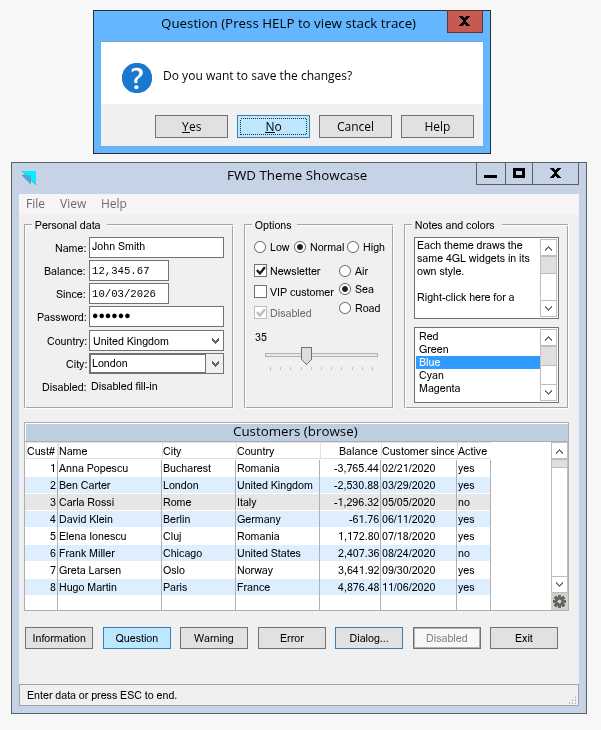Click Yes in the Question dialog
The width and height of the screenshot is (601, 730).
pyautogui.click(x=191, y=127)
